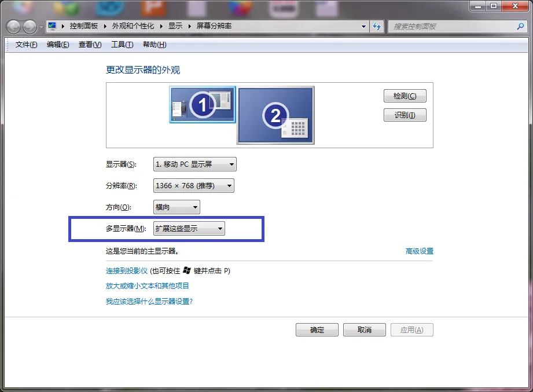Expand the address bar history dropdown
Screen dimensions: 533x392
[363, 26]
